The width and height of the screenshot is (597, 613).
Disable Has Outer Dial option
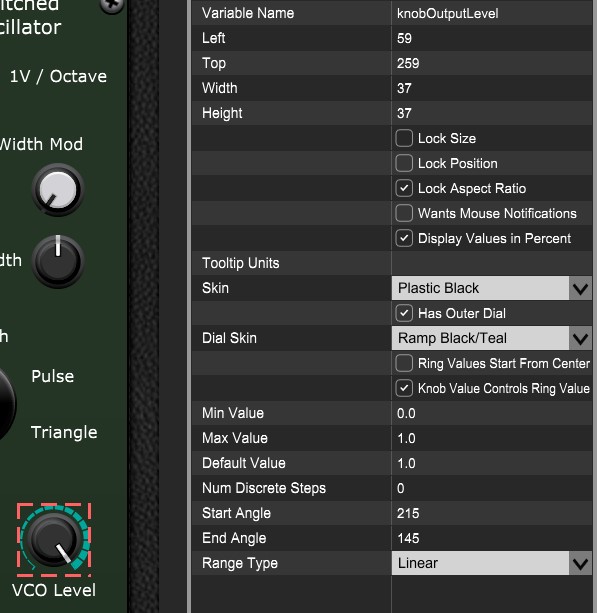[x=404, y=313]
